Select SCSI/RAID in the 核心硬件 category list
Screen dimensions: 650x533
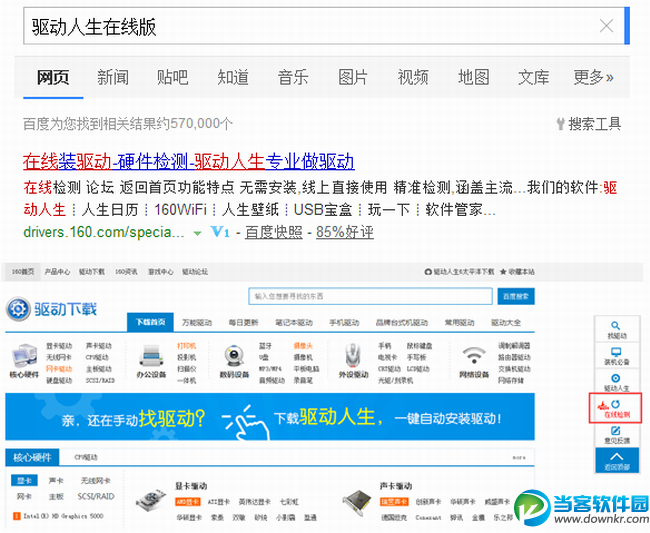[x=96, y=496]
